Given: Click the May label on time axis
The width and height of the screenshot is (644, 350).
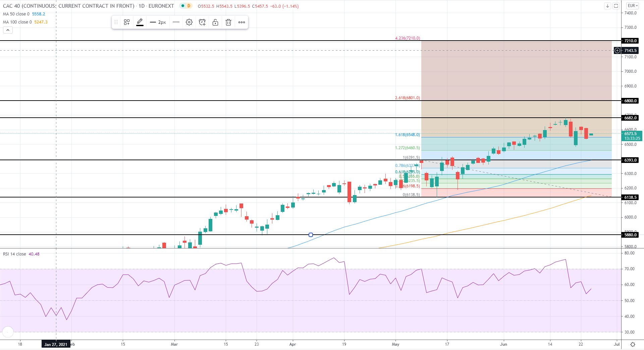Looking at the screenshot, I should (396, 344).
